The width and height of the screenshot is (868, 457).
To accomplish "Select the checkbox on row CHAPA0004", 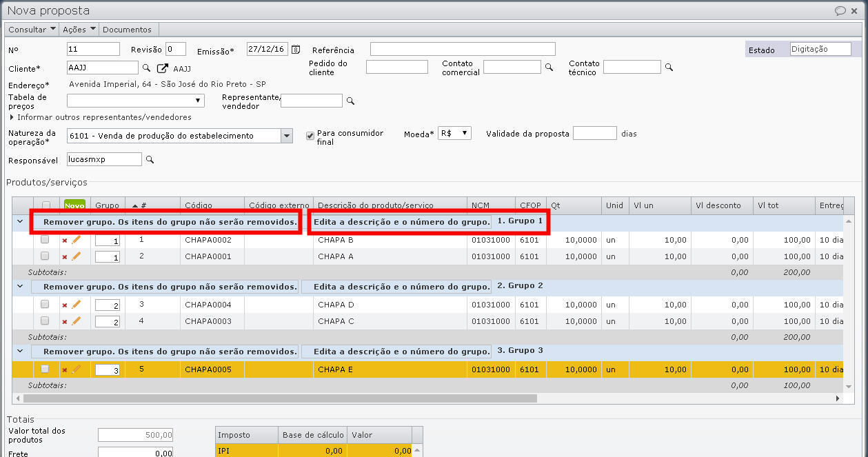I will coord(46,304).
